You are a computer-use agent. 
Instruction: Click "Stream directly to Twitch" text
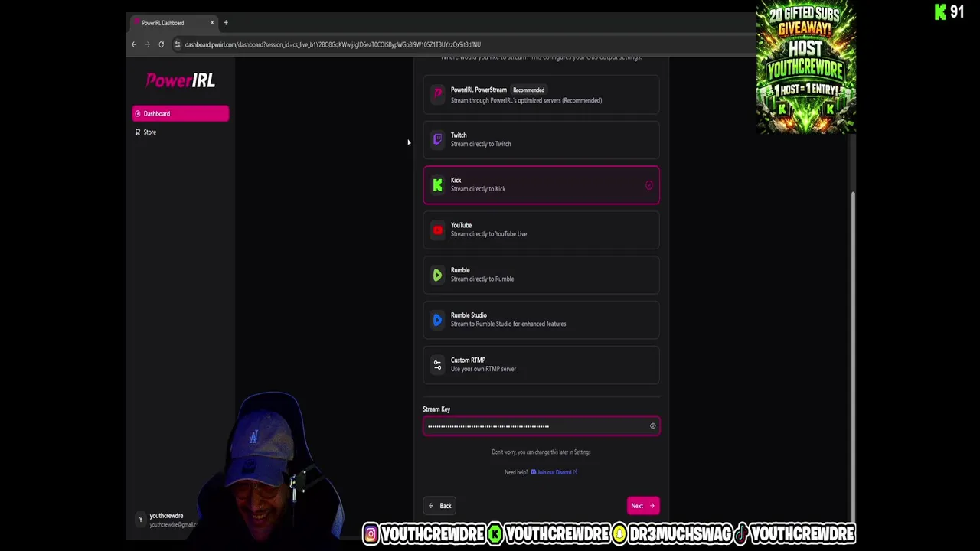481,144
